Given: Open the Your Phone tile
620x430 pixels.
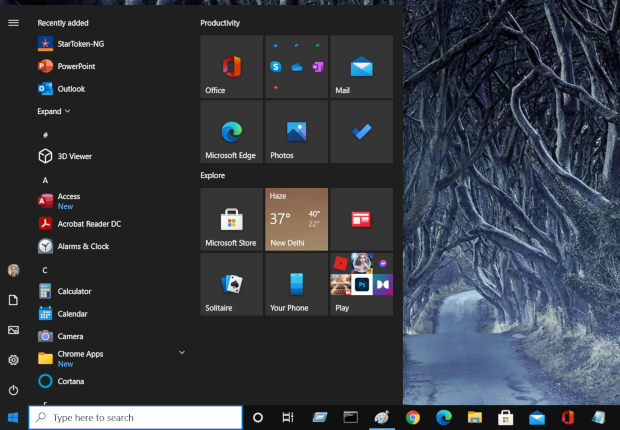Looking at the screenshot, I should click(x=296, y=284).
